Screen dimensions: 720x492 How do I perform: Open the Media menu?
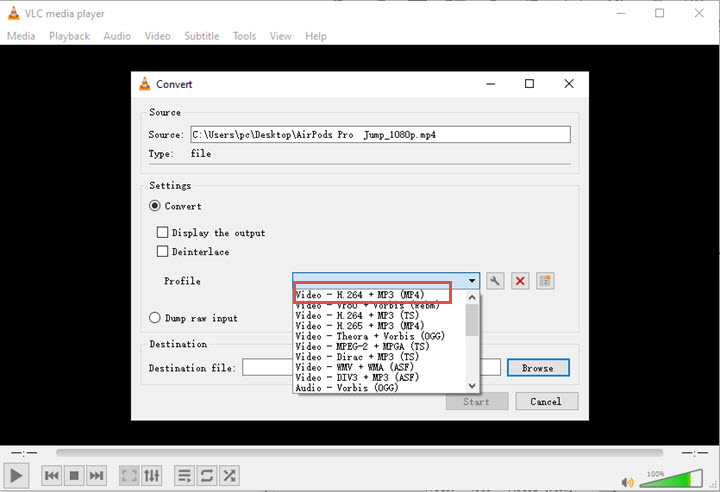pyautogui.click(x=21, y=36)
